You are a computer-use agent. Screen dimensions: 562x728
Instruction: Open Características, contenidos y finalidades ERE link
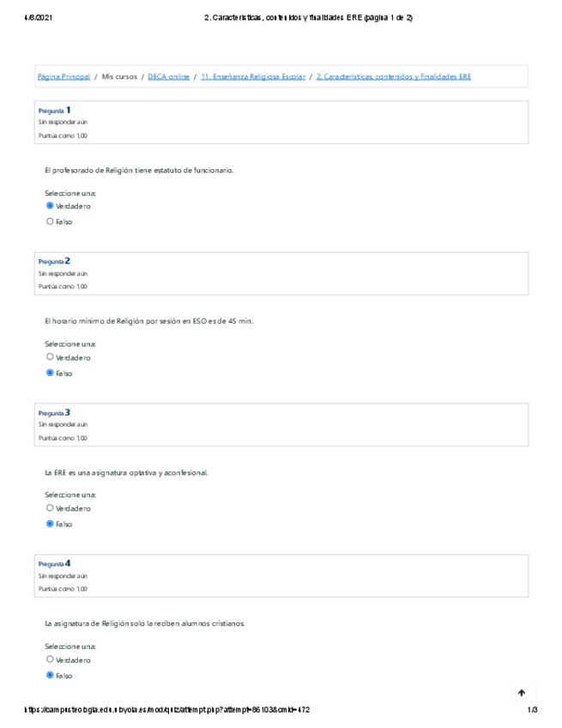pyautogui.click(x=393, y=76)
